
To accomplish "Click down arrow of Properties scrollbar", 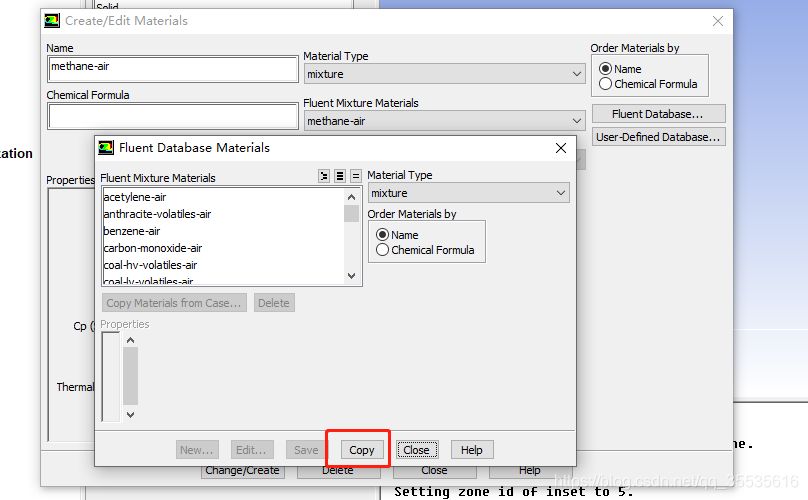I will pyautogui.click(x=130, y=415).
